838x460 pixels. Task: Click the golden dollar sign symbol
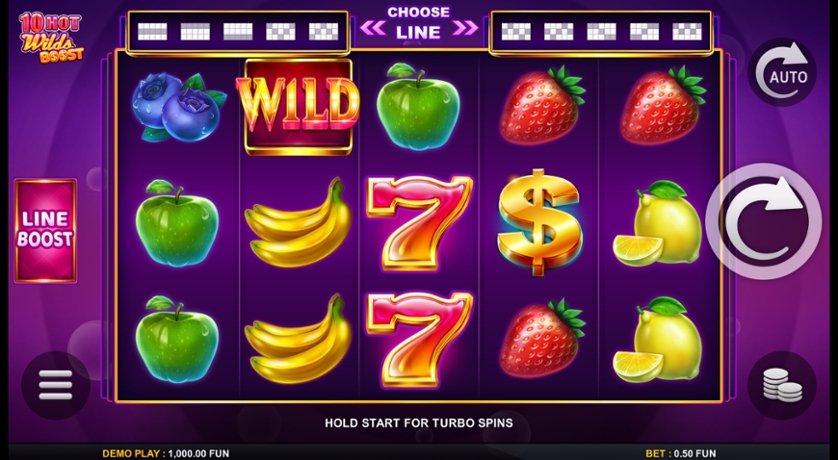(539, 222)
